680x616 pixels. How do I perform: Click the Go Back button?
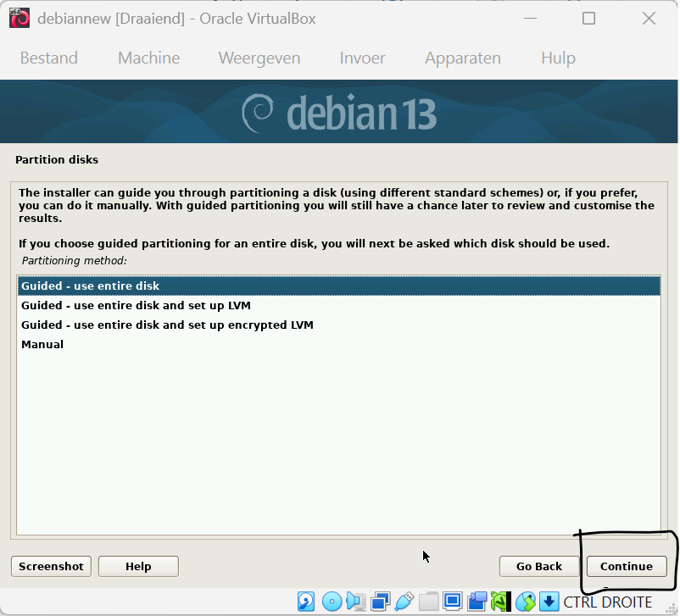(539, 566)
